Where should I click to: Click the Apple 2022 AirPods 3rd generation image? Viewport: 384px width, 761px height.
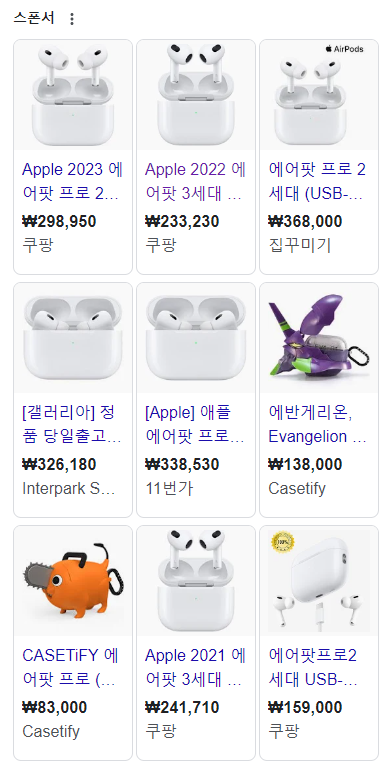(x=196, y=95)
